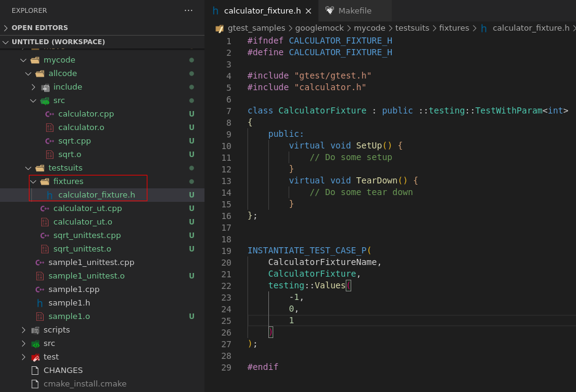Image resolution: width=576 pixels, height=392 pixels.
Task: Click the binary file icon beside calculator.o
Action: click(x=50, y=128)
